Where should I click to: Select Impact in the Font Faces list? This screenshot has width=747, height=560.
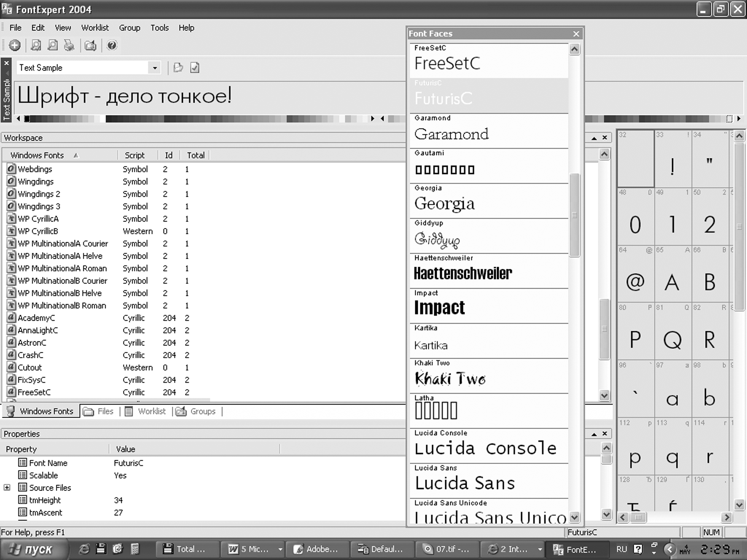click(489, 305)
